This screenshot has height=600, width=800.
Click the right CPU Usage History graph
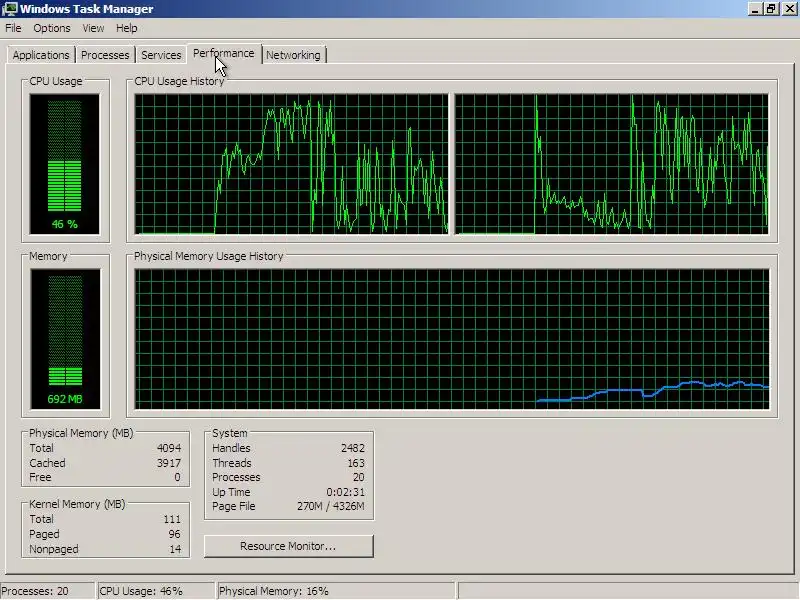point(612,164)
